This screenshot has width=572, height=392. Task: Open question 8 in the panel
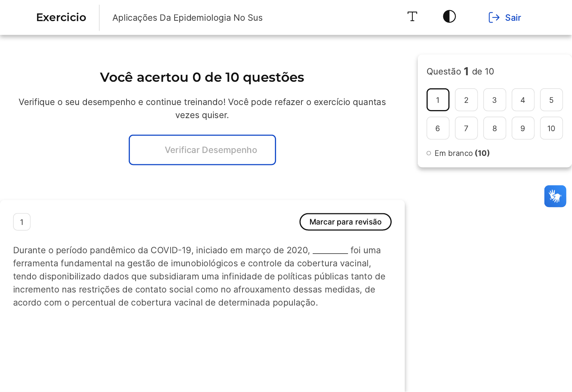(x=495, y=128)
